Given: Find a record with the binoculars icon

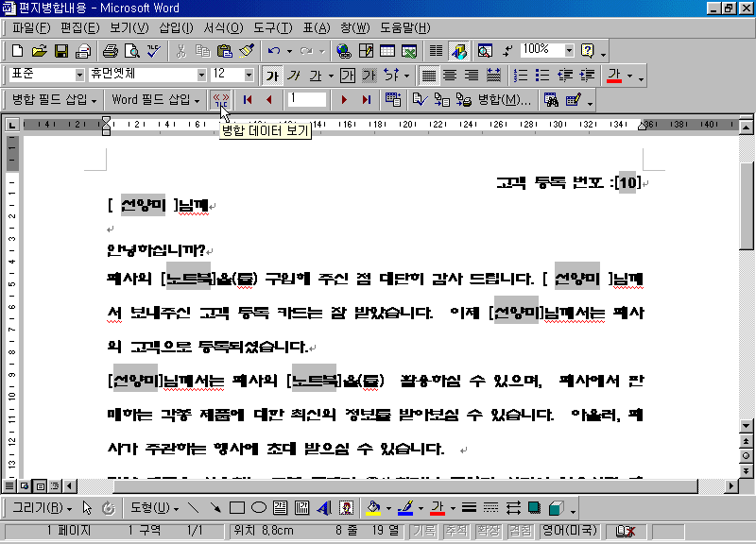Looking at the screenshot, I should (x=551, y=100).
